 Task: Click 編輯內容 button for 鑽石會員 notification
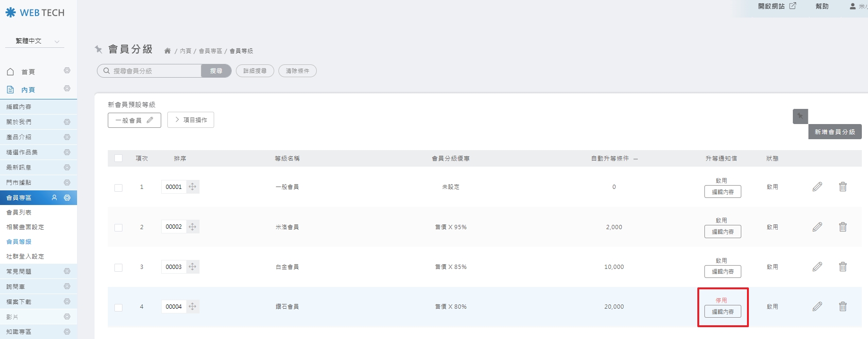coord(722,312)
